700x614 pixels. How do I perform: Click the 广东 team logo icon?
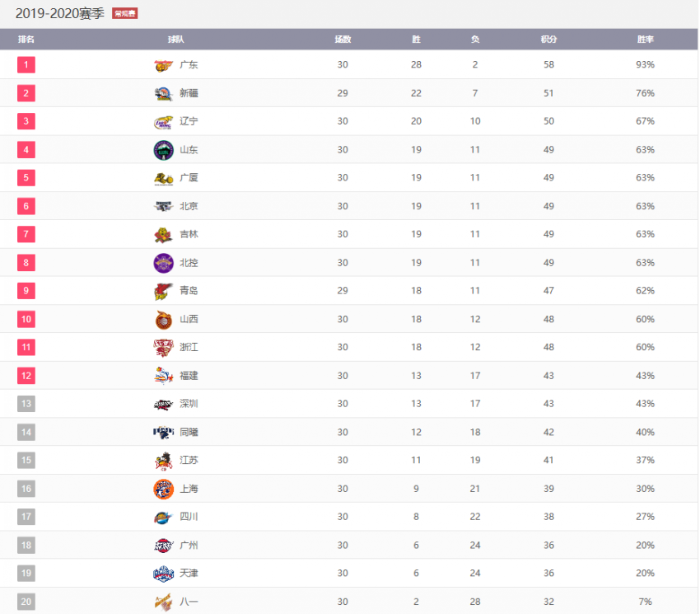(x=163, y=65)
